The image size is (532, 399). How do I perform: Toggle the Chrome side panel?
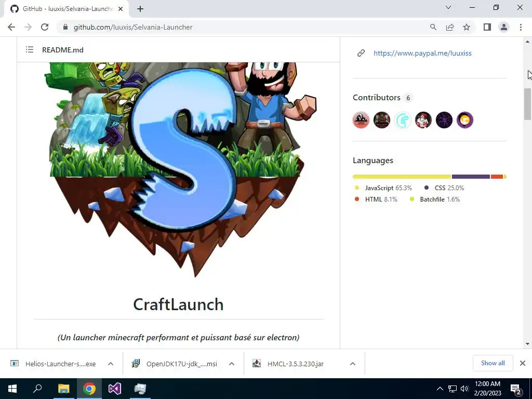(487, 27)
